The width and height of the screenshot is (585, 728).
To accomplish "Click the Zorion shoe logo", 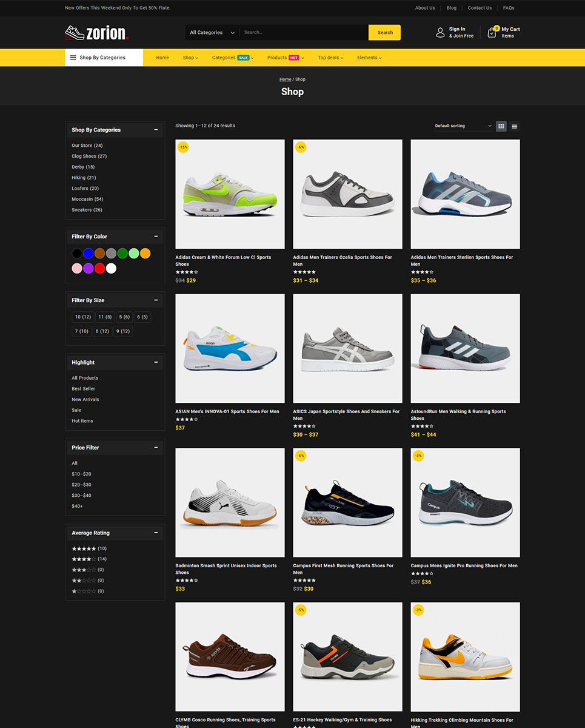I will tap(96, 33).
